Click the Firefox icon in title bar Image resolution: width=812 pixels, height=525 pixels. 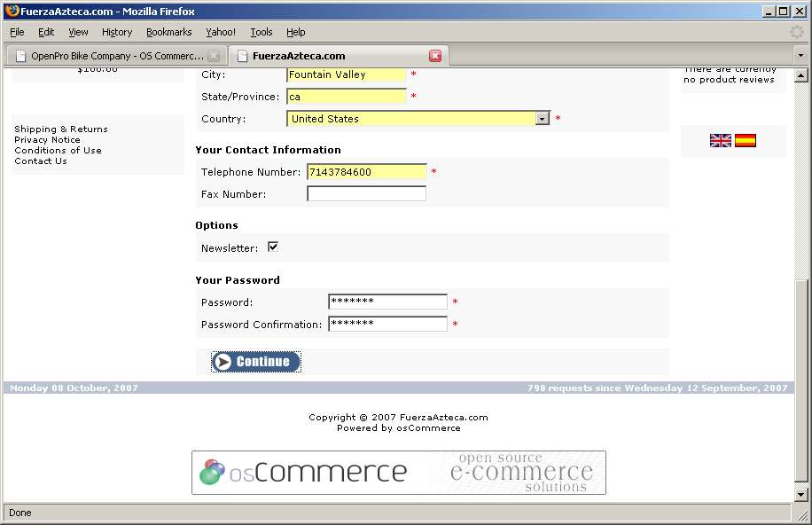pyautogui.click(x=12, y=12)
